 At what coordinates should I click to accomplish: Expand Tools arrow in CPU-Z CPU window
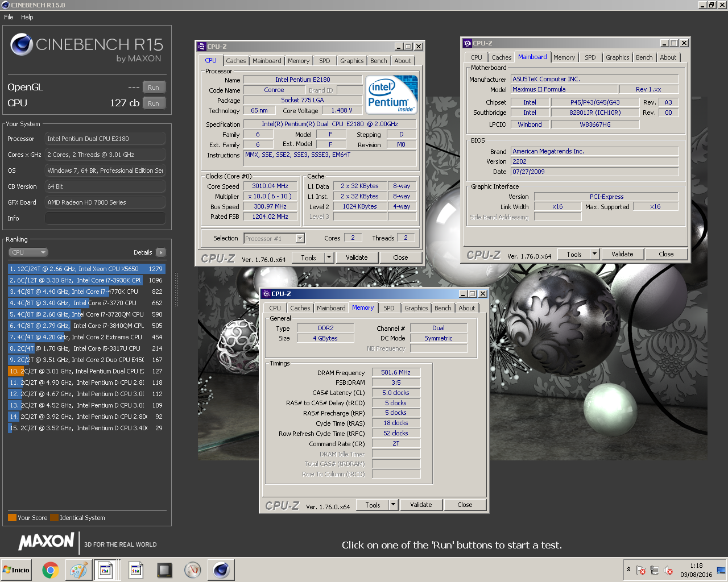pyautogui.click(x=329, y=257)
